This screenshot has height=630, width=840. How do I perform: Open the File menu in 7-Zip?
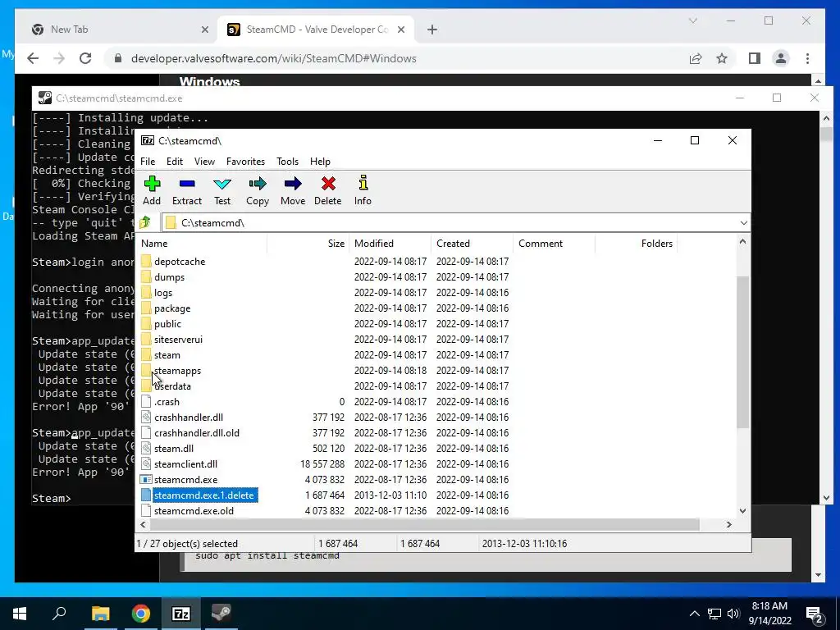(x=148, y=162)
